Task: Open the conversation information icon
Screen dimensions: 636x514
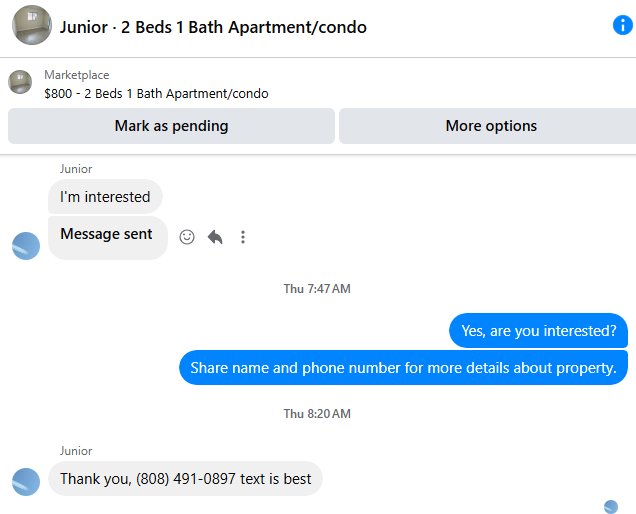Action: [623, 26]
